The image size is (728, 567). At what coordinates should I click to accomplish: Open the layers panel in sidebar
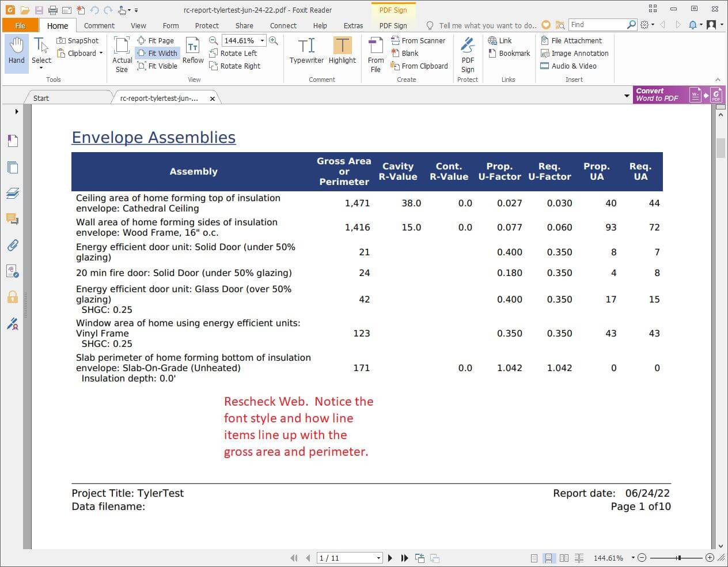click(x=12, y=194)
